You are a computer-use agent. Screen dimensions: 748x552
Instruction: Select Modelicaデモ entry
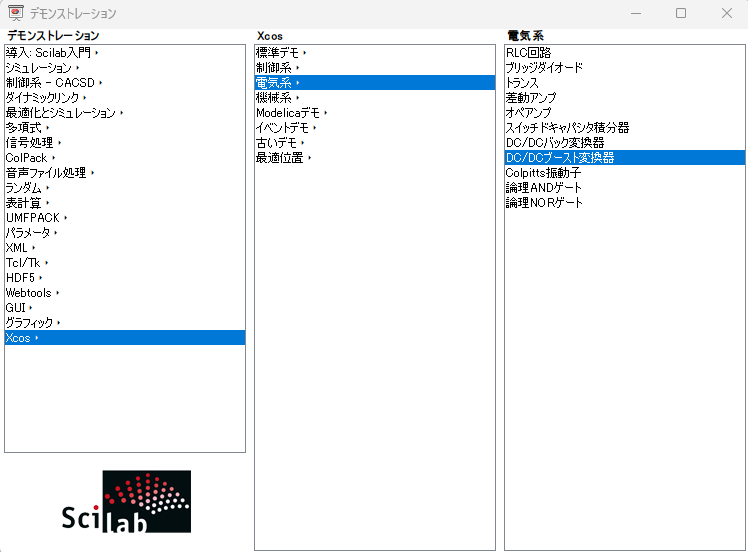pyautogui.click(x=375, y=113)
